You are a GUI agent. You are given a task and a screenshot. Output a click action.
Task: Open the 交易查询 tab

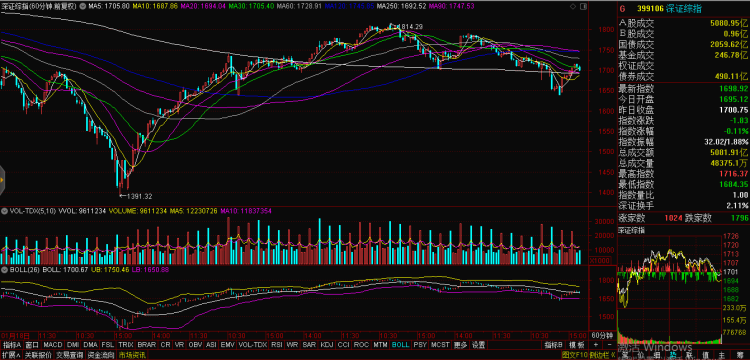(x=69, y=355)
